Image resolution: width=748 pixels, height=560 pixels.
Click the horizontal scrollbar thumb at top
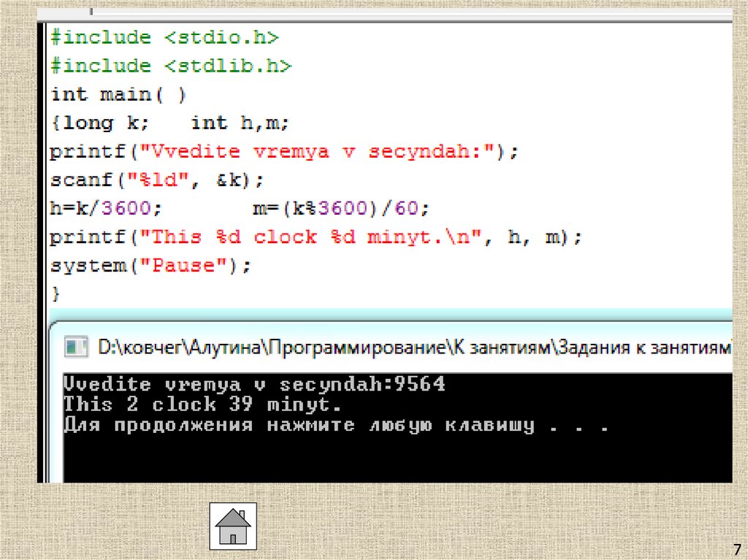pos(91,11)
